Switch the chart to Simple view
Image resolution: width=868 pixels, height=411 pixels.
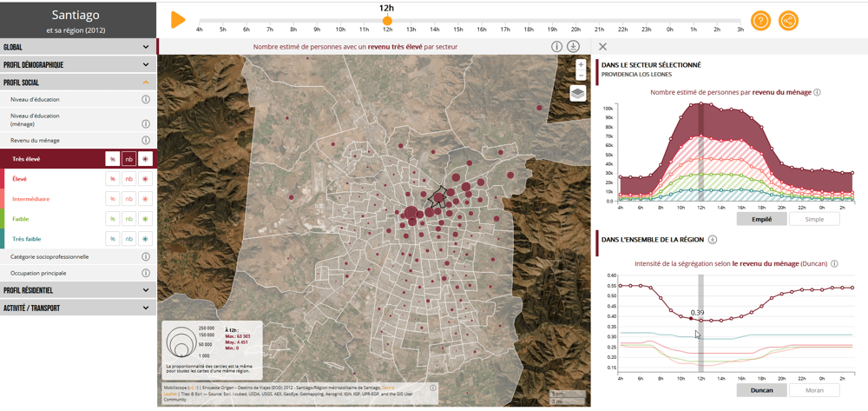pos(814,219)
